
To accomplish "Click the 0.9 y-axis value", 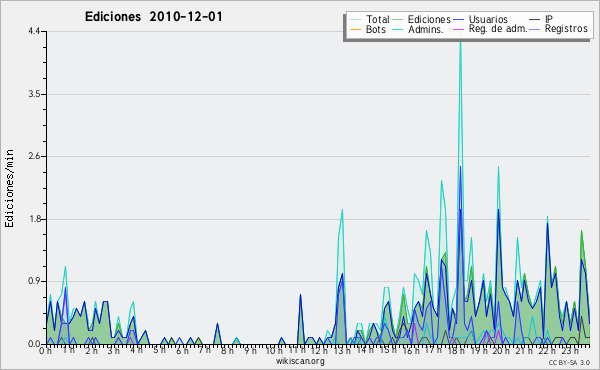I will (x=34, y=281).
